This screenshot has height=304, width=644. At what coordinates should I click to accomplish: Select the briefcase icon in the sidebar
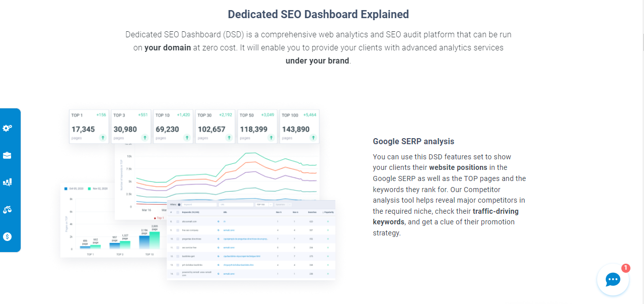(x=7, y=155)
